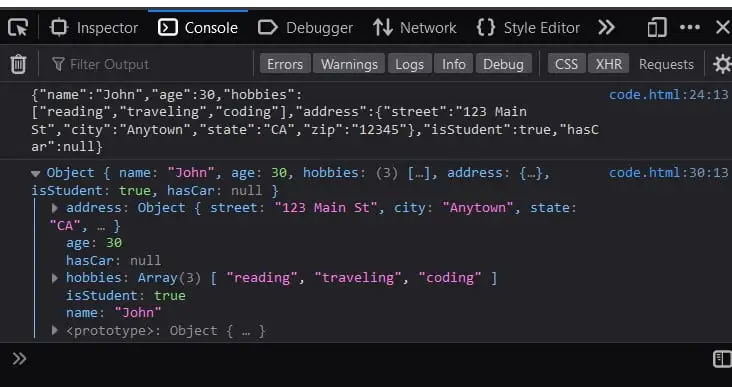
Task: Expand the hobbies Array property
Action: (55, 278)
